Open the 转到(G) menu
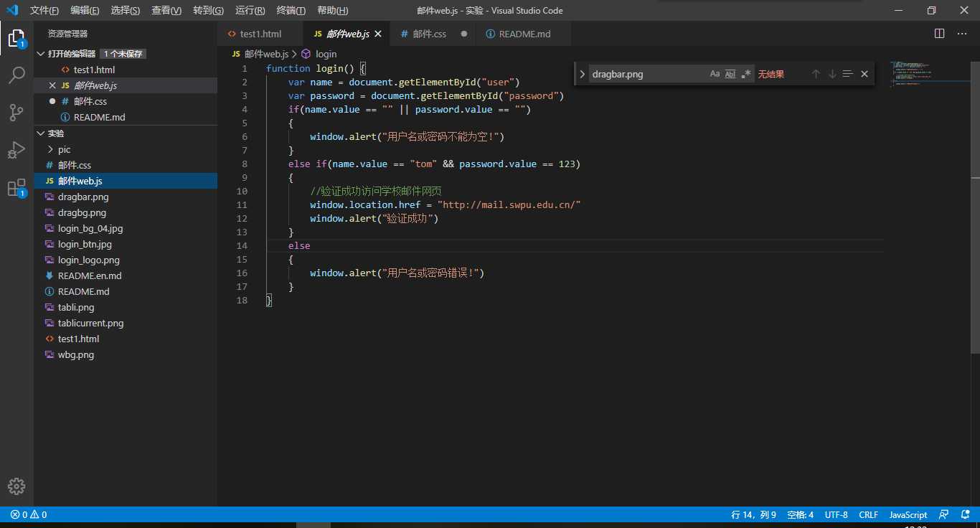 click(208, 11)
